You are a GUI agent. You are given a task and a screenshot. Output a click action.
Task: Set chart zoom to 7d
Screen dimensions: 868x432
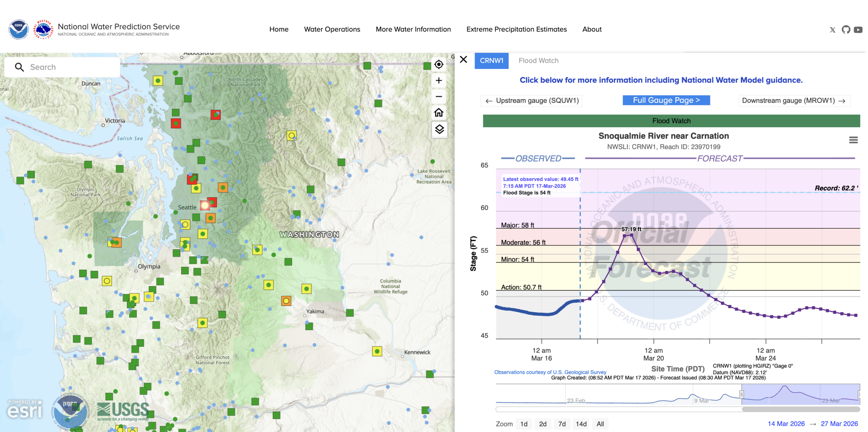[x=562, y=424]
